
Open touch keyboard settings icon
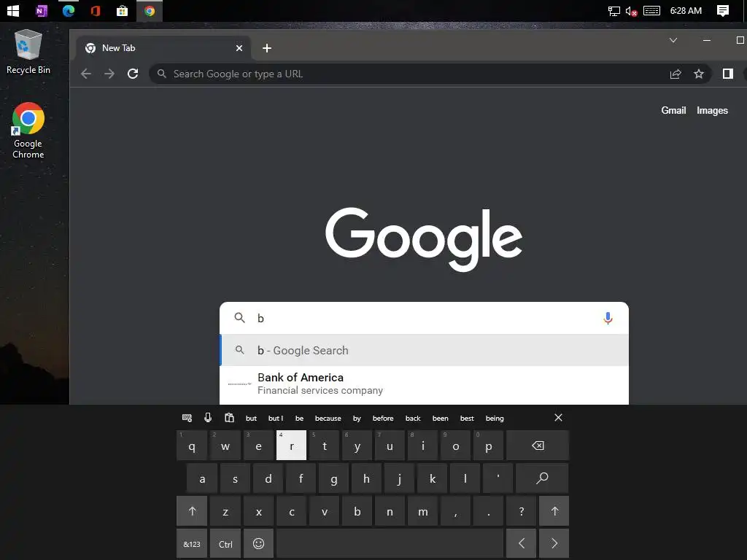point(187,418)
